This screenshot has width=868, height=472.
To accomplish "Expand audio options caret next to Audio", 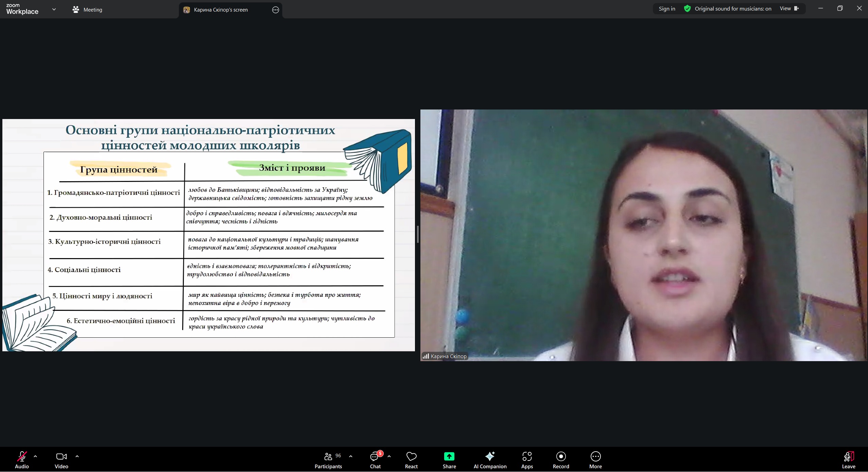I will (35, 456).
